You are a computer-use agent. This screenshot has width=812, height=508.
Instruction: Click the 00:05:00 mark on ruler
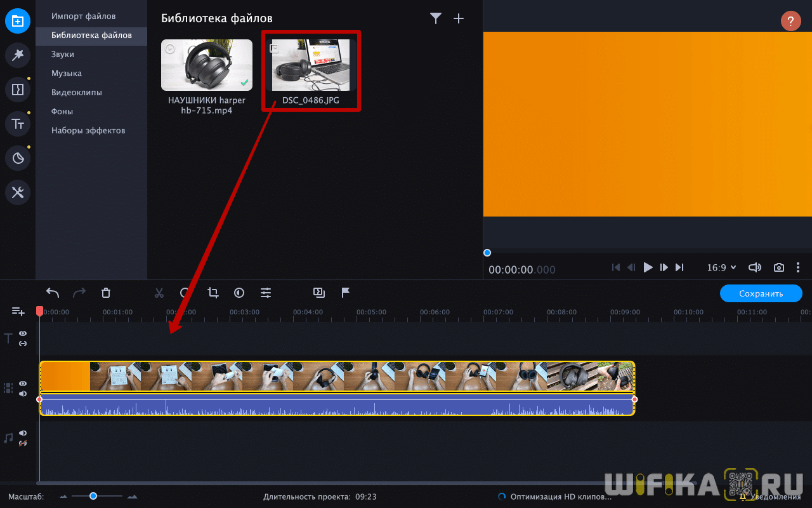point(371,312)
